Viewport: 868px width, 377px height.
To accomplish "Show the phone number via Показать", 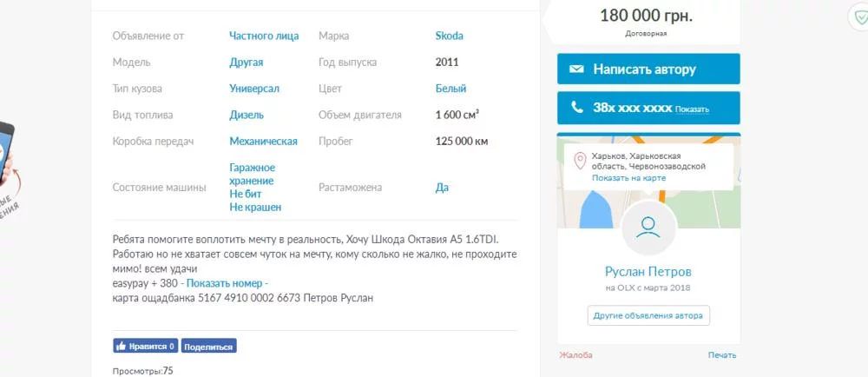I will tap(692, 109).
